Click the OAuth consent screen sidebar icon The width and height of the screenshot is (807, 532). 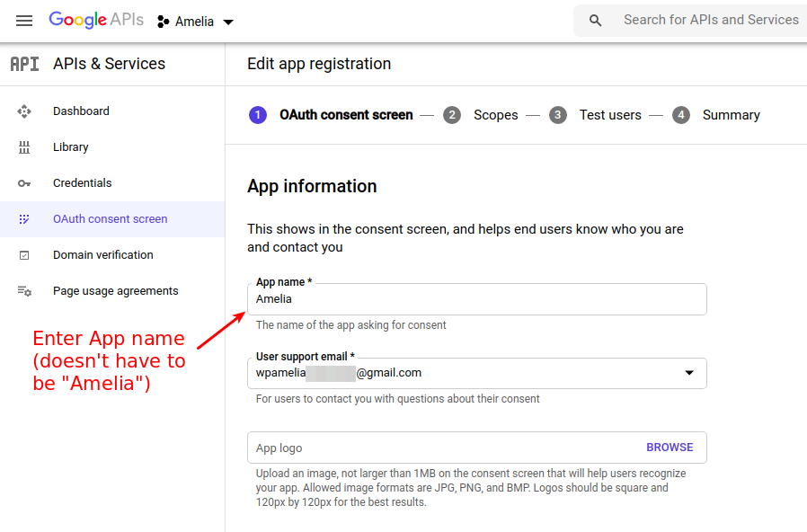click(24, 219)
